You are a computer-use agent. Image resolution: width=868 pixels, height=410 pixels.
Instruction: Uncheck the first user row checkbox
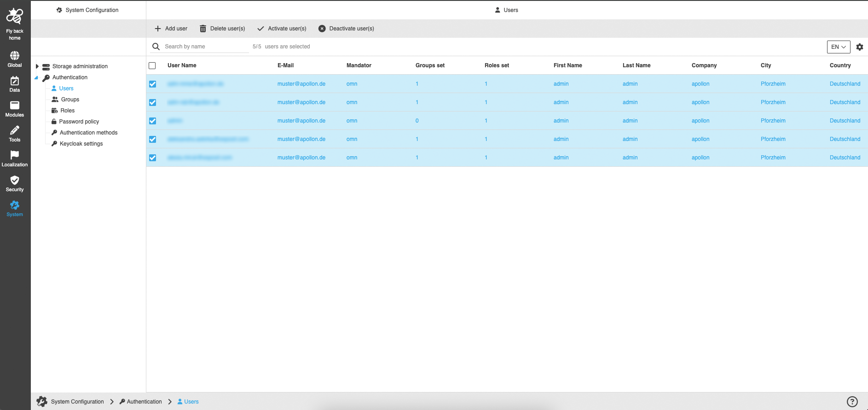(x=153, y=84)
